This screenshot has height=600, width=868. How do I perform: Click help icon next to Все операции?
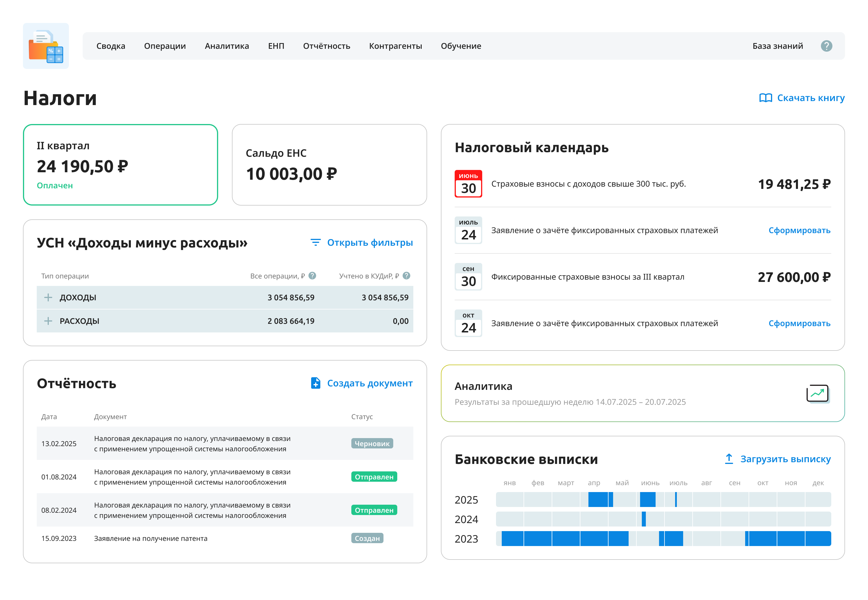pos(312,276)
